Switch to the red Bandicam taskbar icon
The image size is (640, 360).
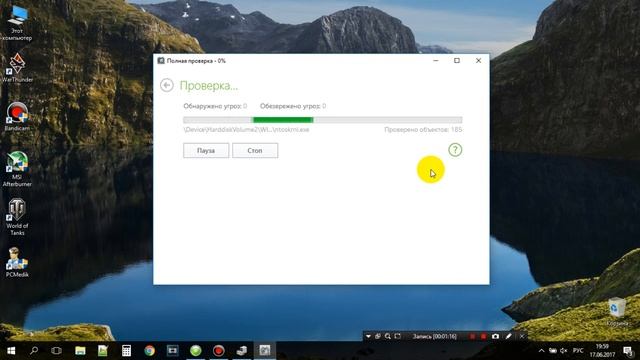point(219,351)
